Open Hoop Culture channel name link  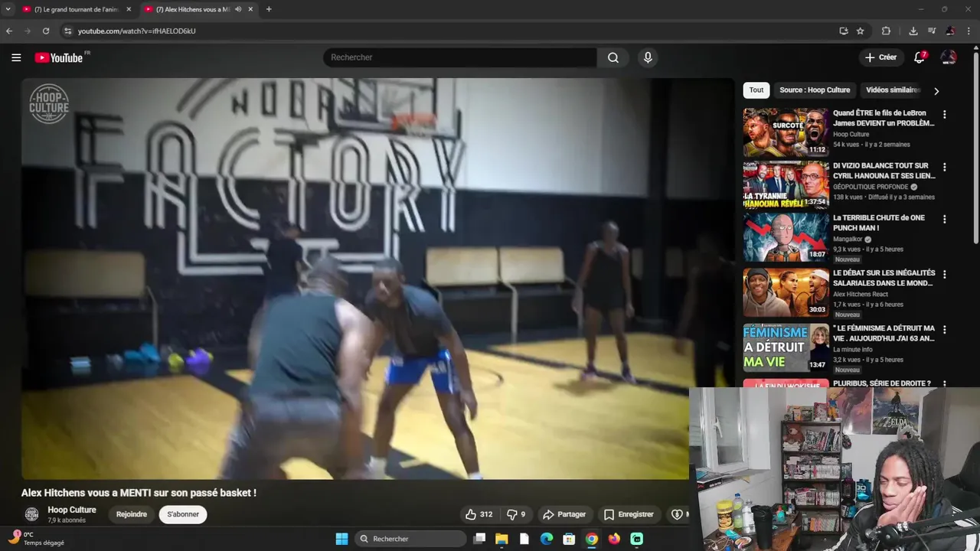[x=72, y=510]
